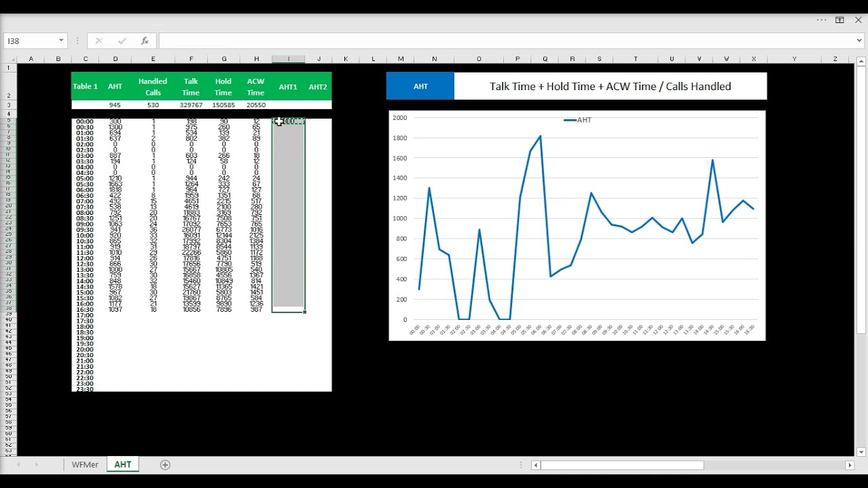Click the Table 1 header cell
This screenshot has width=868, height=488.
pos(85,87)
